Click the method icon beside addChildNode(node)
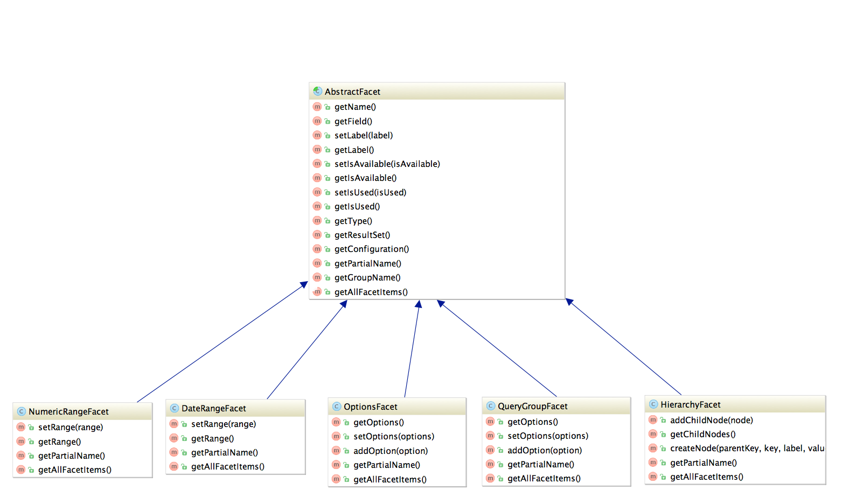The width and height of the screenshot is (849, 504). coord(653,420)
